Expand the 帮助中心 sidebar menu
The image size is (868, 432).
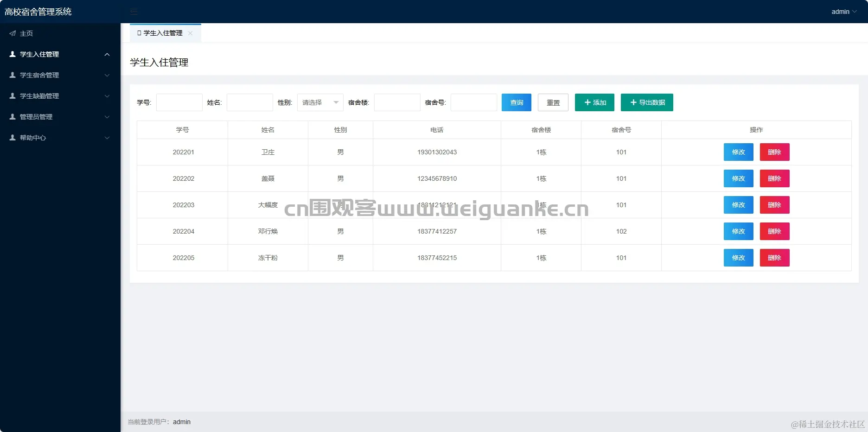click(x=60, y=138)
